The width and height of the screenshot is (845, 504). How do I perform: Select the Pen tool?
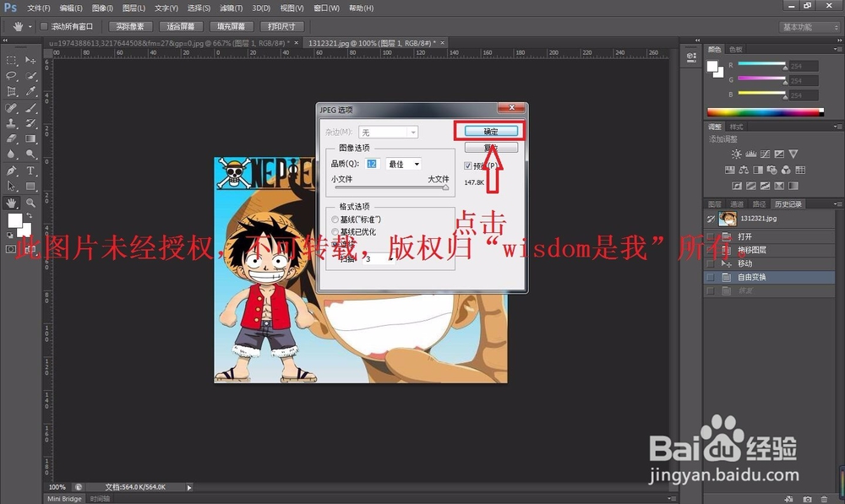tap(11, 171)
